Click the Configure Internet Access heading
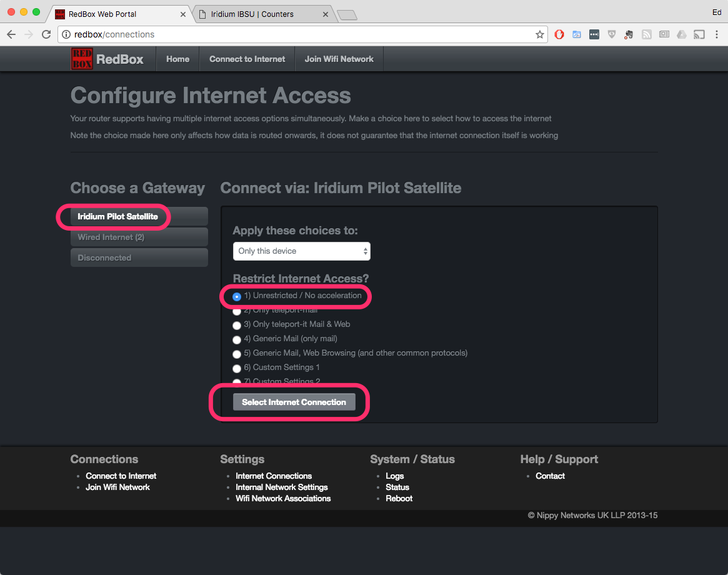 point(211,96)
